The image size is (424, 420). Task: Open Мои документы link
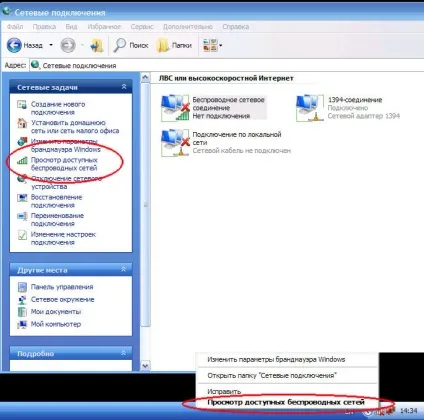pyautogui.click(x=56, y=312)
